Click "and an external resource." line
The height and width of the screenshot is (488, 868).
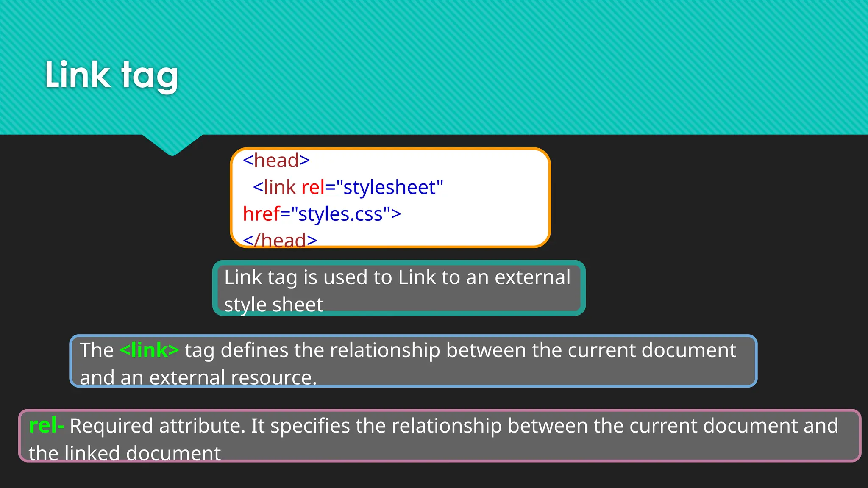coord(198,377)
